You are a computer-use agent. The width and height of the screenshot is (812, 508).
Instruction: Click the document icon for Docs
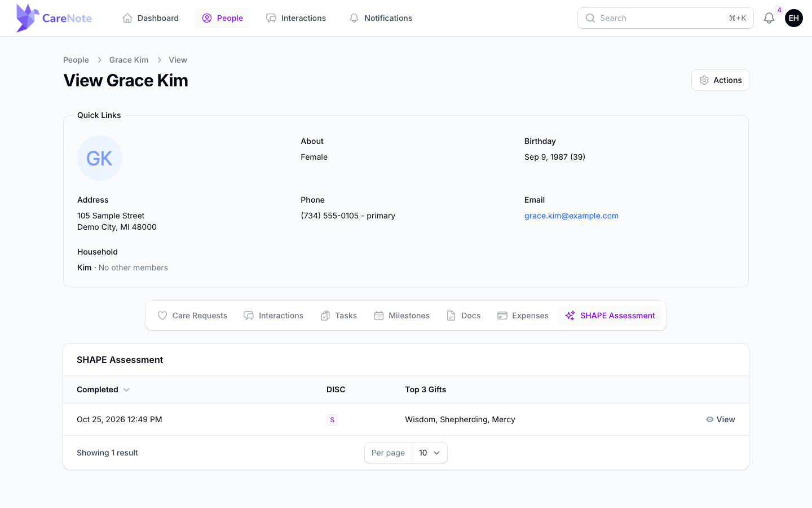pyautogui.click(x=451, y=316)
